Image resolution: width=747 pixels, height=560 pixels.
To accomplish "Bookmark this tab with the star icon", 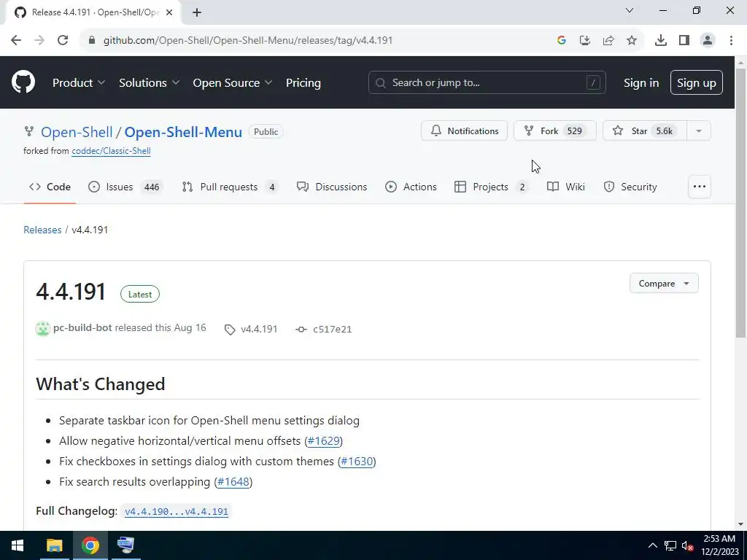I will click(x=632, y=40).
